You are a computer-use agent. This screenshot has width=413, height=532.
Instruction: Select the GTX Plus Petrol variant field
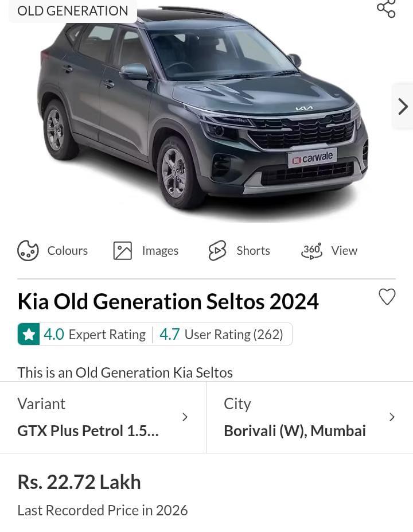click(x=88, y=431)
